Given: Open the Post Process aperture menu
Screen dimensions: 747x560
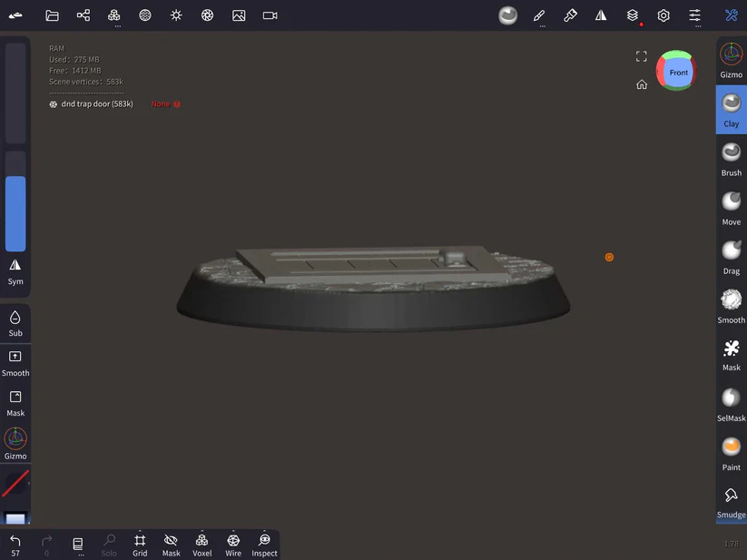Looking at the screenshot, I should 207,15.
